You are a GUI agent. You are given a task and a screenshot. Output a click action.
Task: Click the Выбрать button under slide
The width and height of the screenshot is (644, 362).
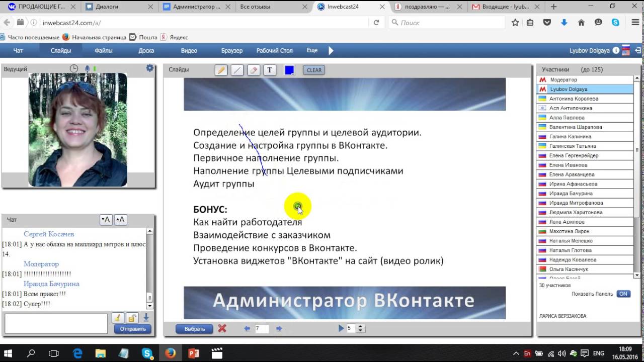[x=195, y=329]
